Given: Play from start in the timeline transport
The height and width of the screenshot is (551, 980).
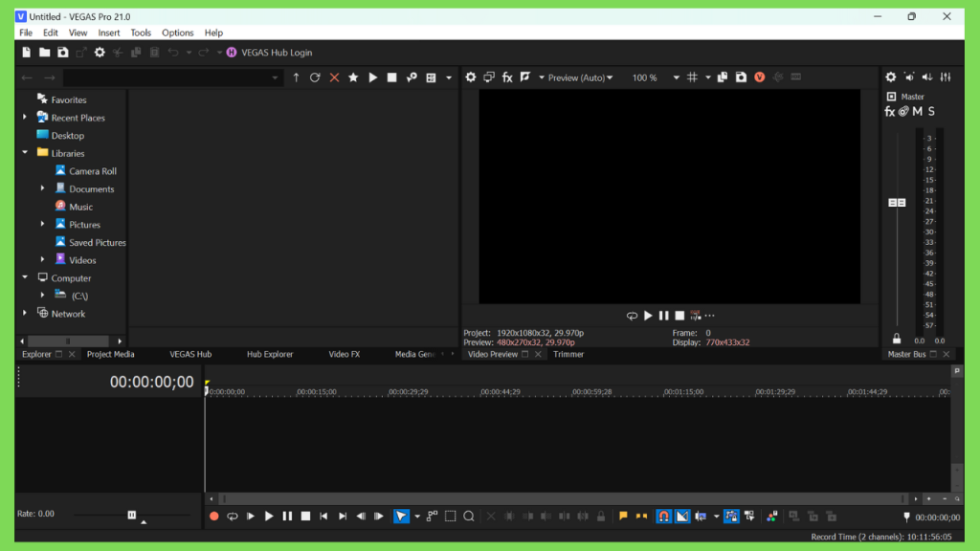Looking at the screenshot, I should coord(251,516).
